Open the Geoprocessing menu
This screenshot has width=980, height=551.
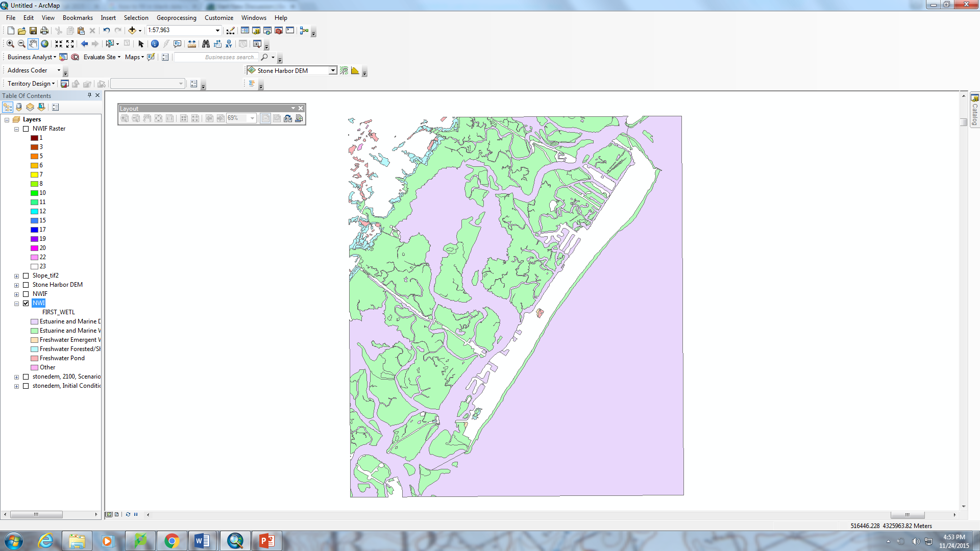click(176, 18)
